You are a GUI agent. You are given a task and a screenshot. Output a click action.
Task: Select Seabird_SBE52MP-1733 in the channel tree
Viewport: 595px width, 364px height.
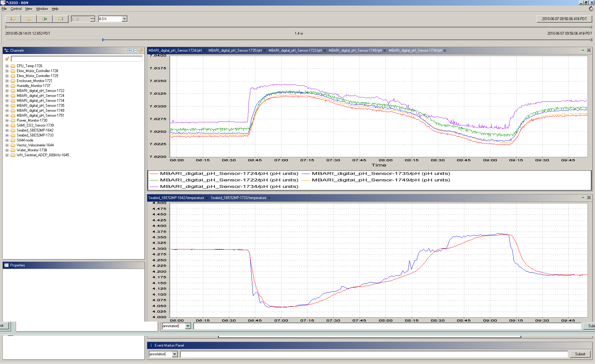pyautogui.click(x=35, y=135)
